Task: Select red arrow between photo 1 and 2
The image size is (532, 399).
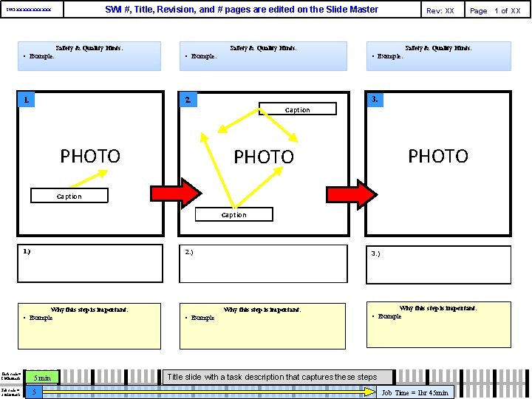Action: click(176, 193)
